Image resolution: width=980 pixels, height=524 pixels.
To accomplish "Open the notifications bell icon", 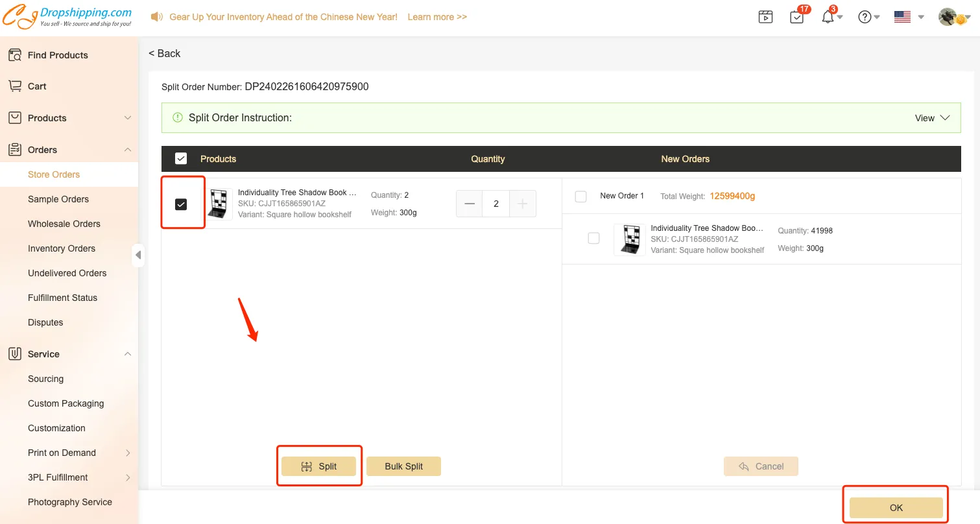I will [x=828, y=18].
